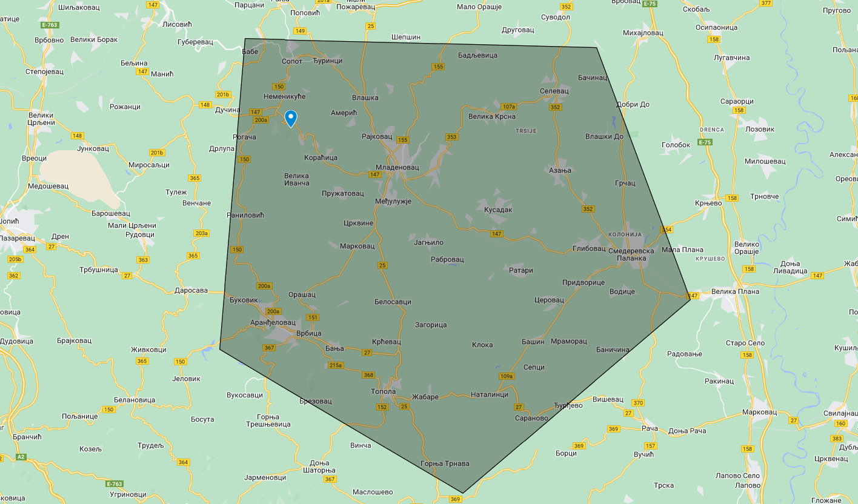Viewport: 858px width, 504px height.
Task: Click the Топола town label
Action: point(383,391)
